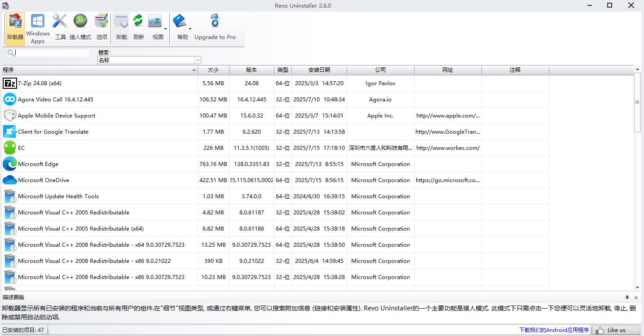Viewport: 644px width, 336px height.
Task: Click the vertical scrollbar thumb
Action: click(x=637, y=102)
